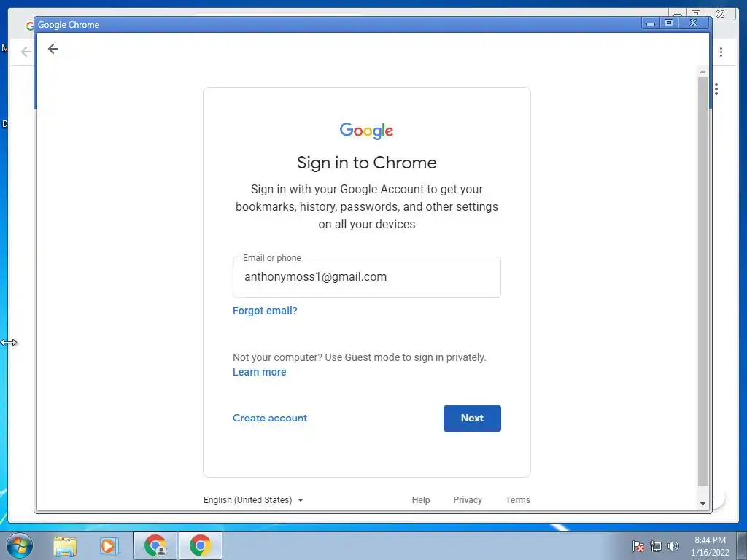The height and width of the screenshot is (560, 747).
Task: Click the back arrow in the background Chrome window
Action: [26, 52]
